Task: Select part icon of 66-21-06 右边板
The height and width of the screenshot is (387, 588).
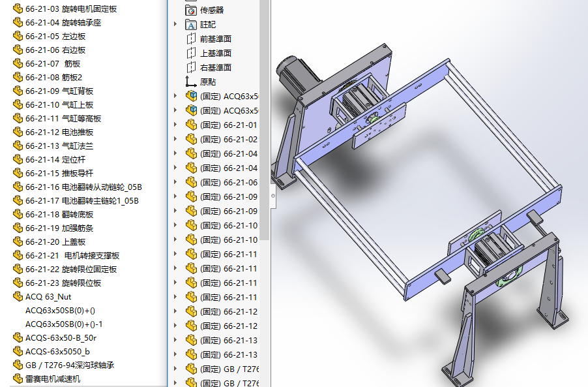Action: tap(18, 50)
